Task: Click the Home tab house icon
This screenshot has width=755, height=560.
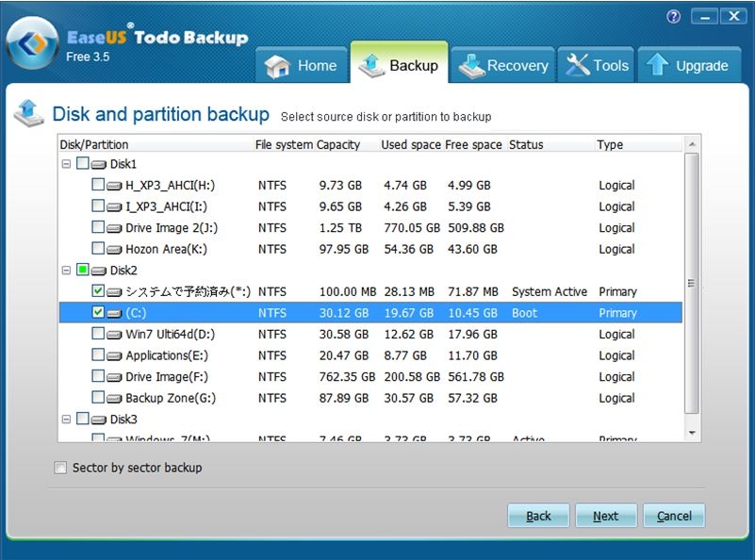Action: 277,66
